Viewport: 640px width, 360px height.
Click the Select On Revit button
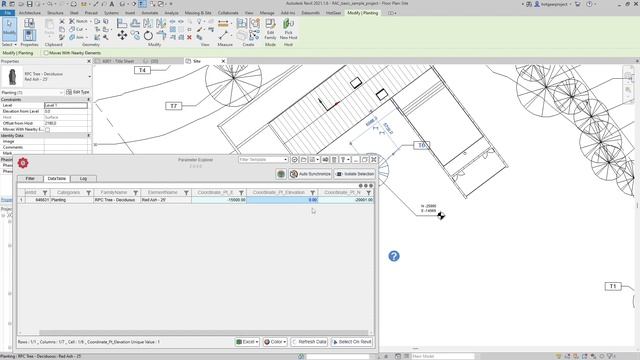(352, 342)
